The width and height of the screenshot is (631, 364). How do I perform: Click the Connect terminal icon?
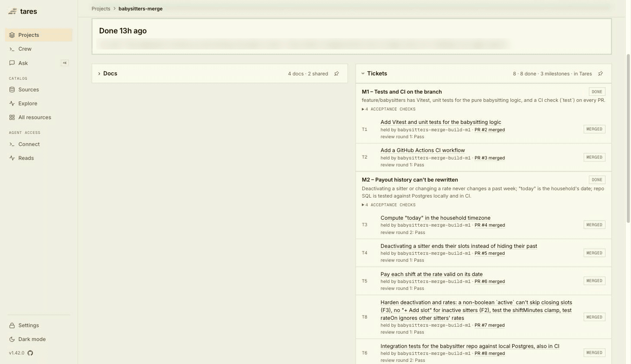pos(12,144)
